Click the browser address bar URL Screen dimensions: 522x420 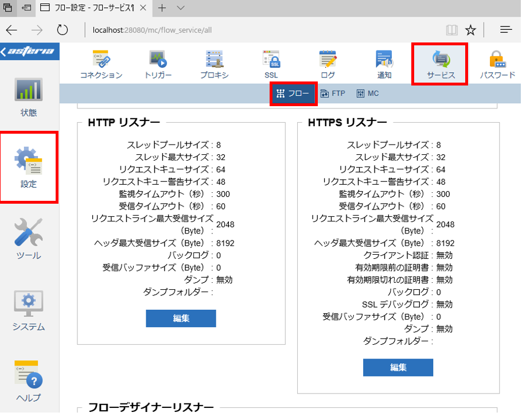click(152, 30)
